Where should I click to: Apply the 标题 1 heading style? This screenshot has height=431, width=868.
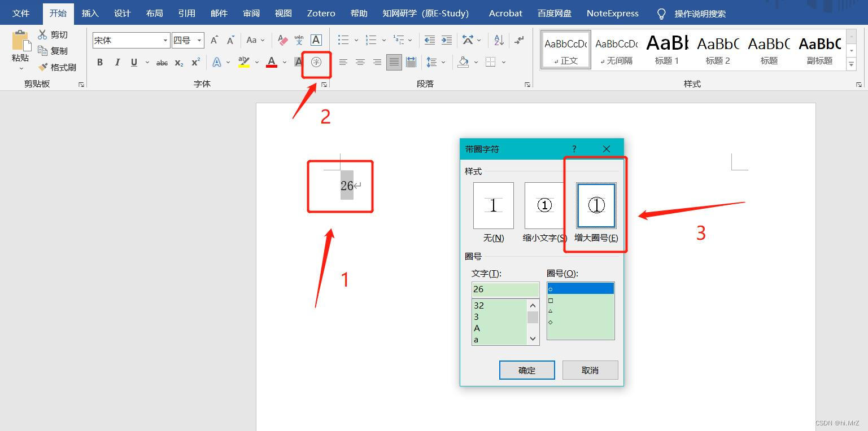[667, 50]
